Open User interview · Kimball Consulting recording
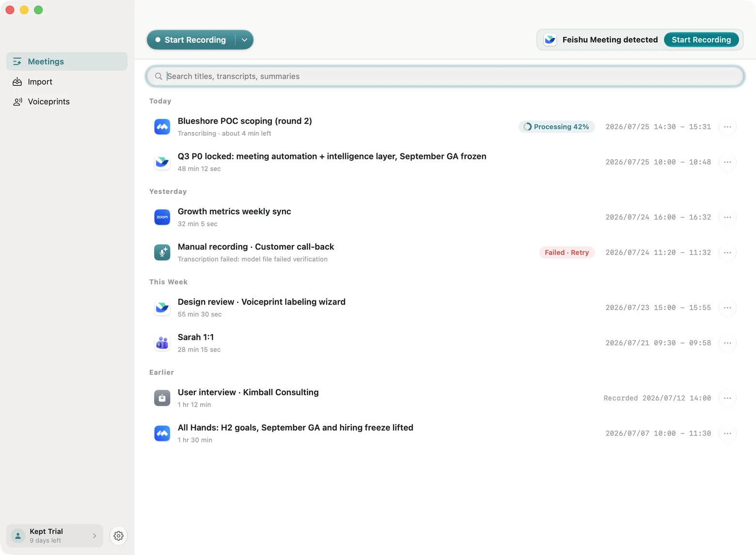The width and height of the screenshot is (756, 555). tap(445, 398)
